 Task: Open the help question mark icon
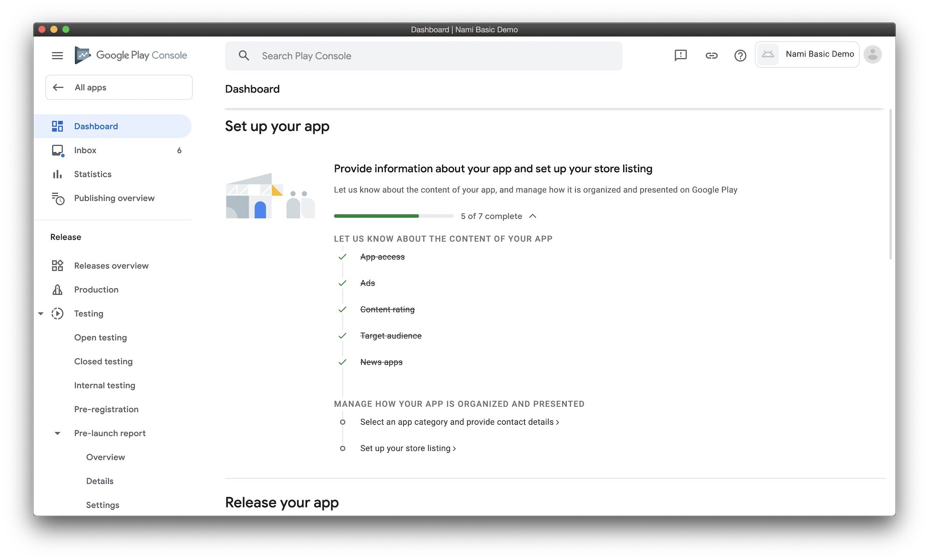740,56
